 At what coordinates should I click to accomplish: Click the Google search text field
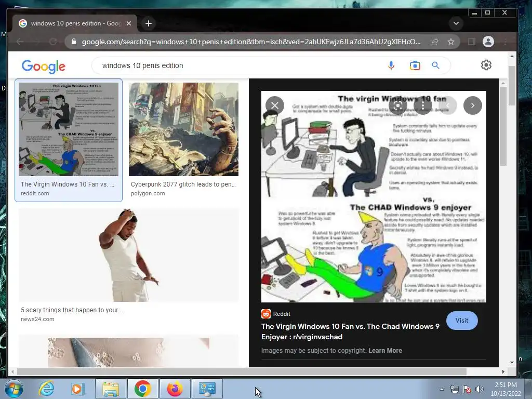[x=237, y=65]
